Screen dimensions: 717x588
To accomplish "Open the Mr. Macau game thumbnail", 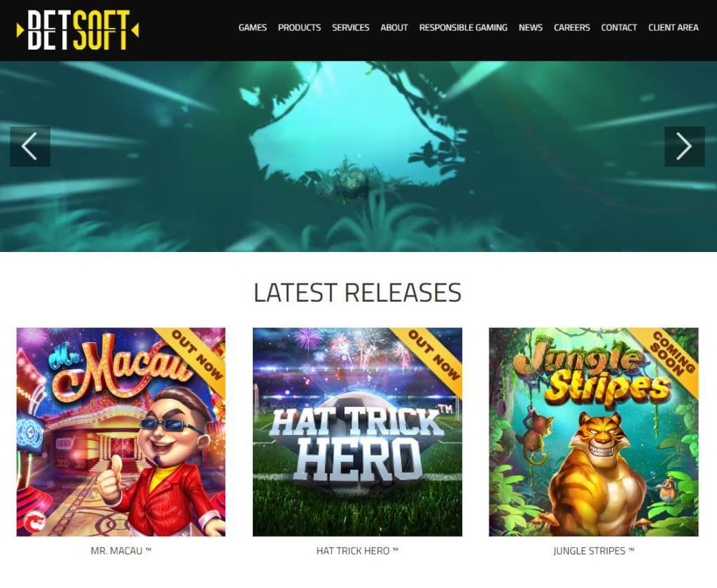I will [x=120, y=432].
